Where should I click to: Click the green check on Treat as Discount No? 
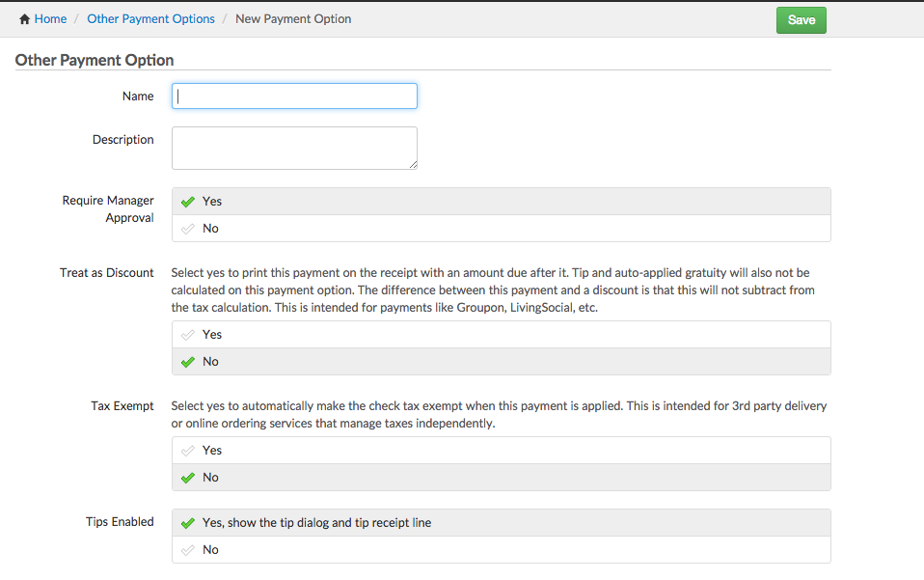pos(188,361)
